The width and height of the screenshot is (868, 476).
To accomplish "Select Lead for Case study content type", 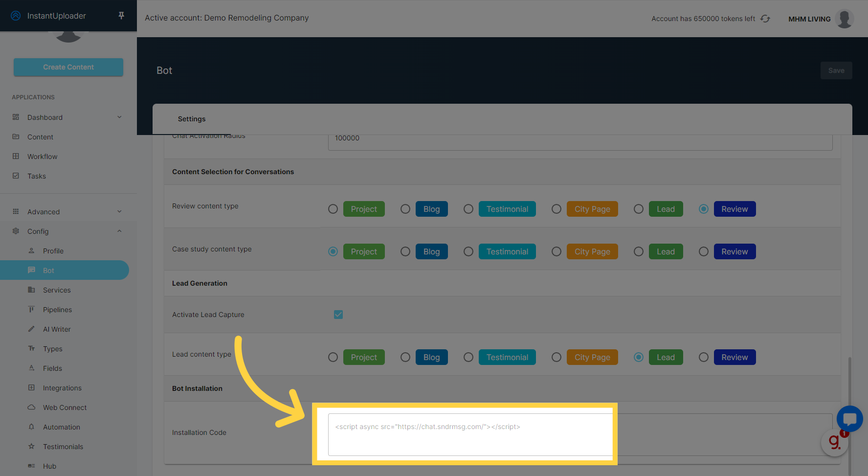I will 639,251.
